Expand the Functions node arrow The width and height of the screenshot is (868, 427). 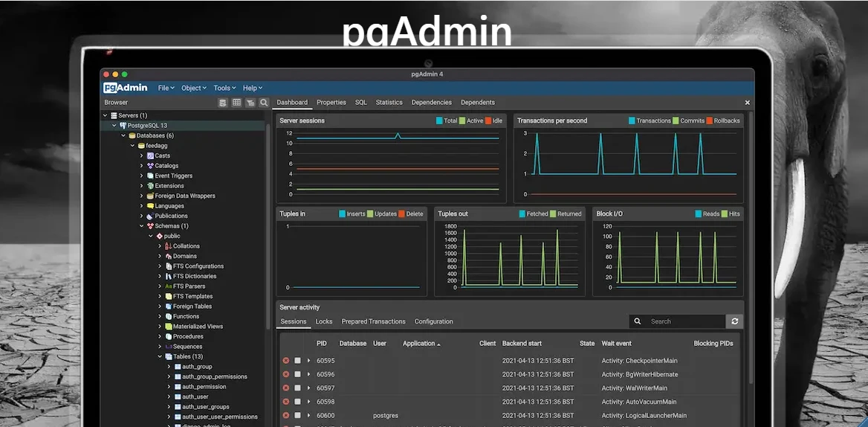pos(160,316)
